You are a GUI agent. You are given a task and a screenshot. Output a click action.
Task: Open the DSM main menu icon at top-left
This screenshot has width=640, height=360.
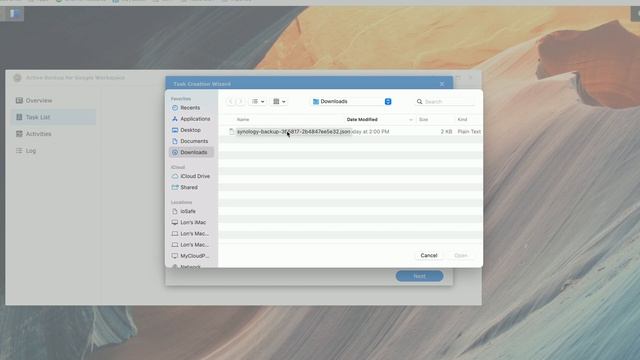(x=14, y=13)
